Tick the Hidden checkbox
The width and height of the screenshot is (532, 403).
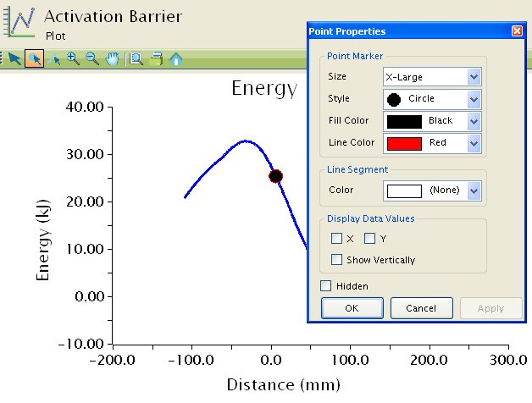325,285
